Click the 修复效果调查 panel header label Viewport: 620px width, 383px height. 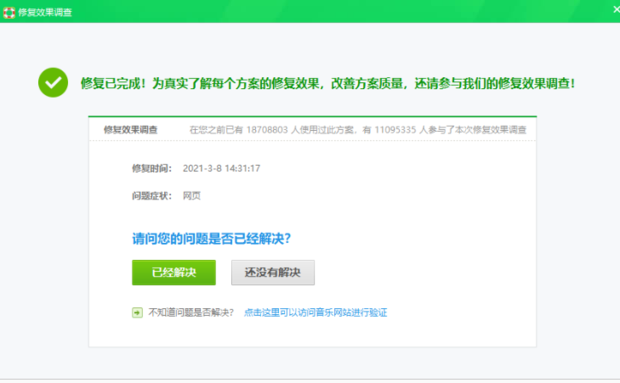(130, 130)
